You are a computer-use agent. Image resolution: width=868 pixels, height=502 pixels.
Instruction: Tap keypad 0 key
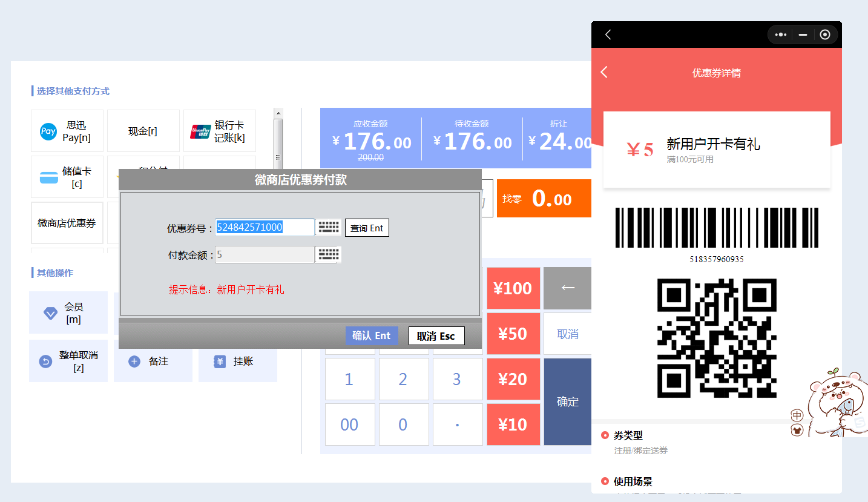[404, 424]
